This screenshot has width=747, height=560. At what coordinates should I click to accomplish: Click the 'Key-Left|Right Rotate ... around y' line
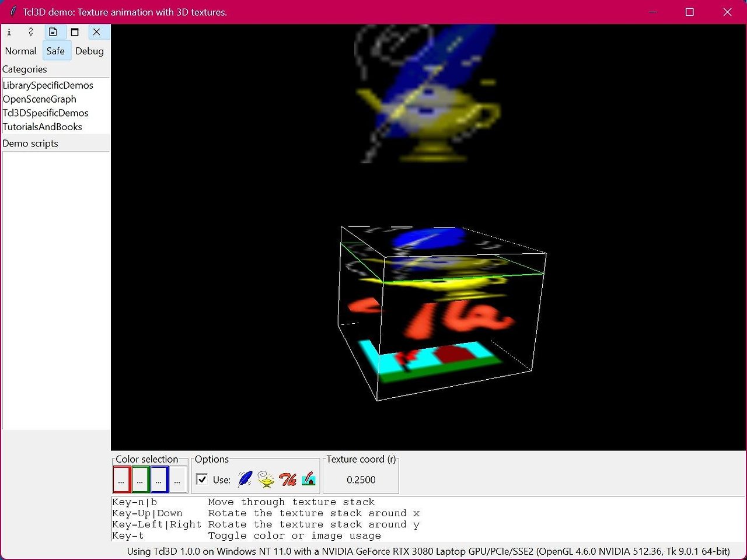[266, 524]
